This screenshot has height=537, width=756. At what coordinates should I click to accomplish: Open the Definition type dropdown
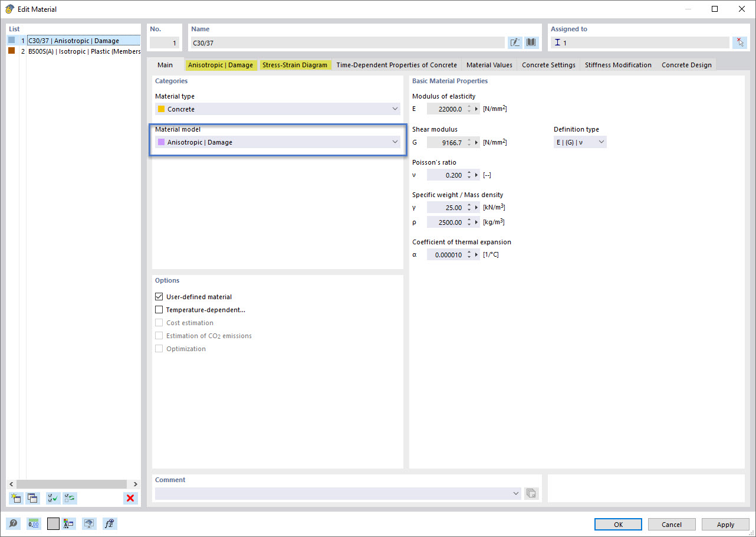click(x=600, y=142)
